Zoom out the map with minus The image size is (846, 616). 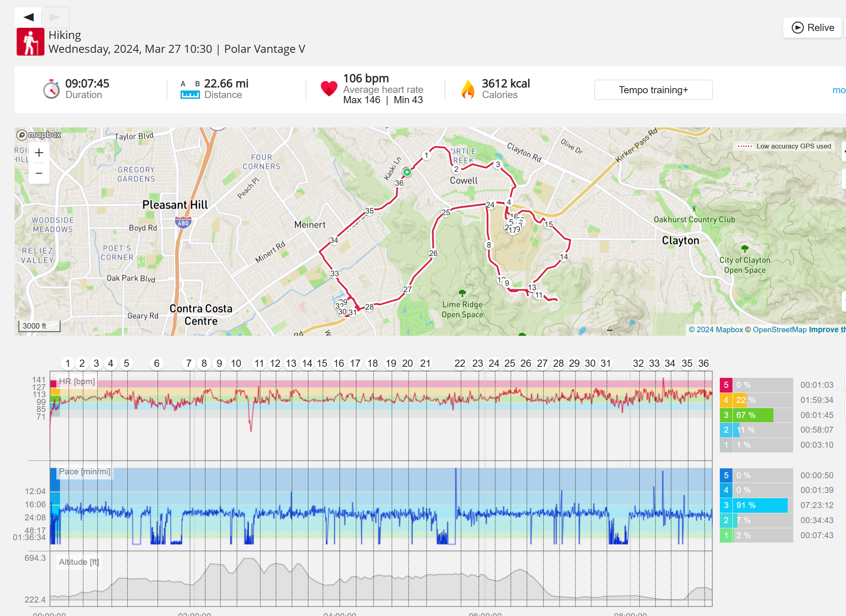point(39,173)
